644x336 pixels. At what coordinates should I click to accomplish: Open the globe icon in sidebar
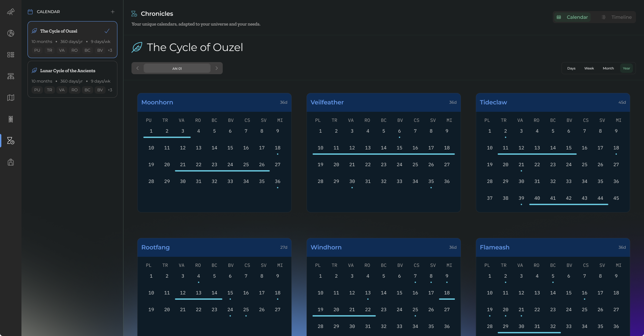[11, 33]
